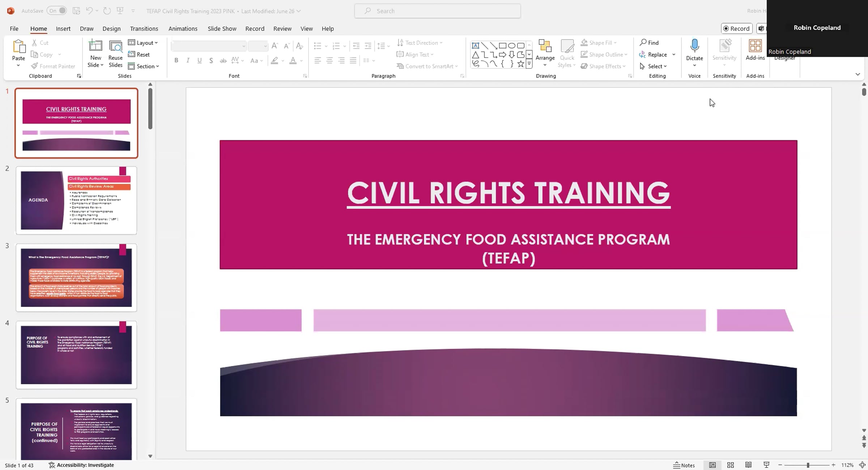
Task: Expand the Section dropdown
Action: click(144, 66)
